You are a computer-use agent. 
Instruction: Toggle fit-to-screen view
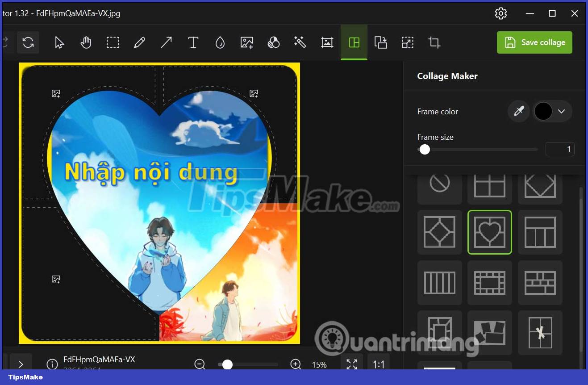351,364
